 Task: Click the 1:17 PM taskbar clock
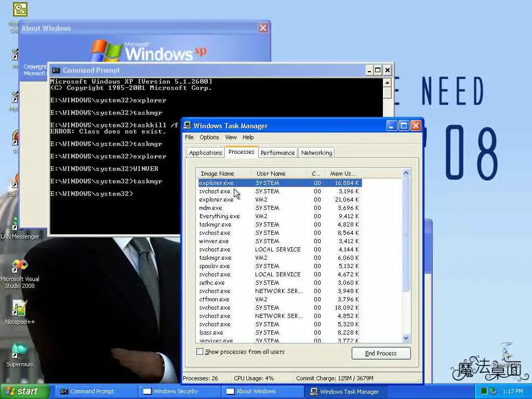(513, 392)
